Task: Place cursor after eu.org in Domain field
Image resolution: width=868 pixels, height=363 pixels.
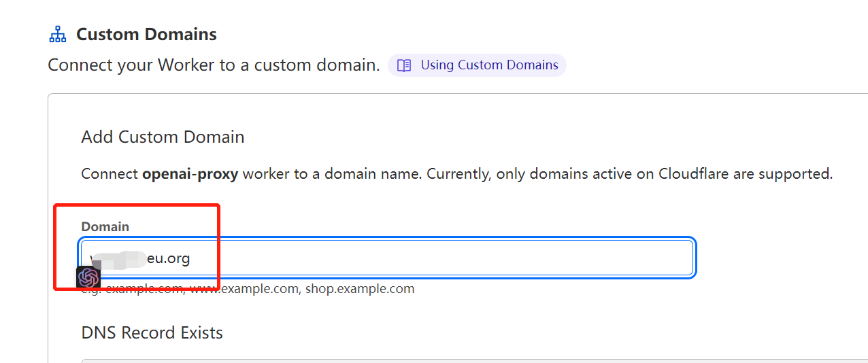Action: (191, 258)
